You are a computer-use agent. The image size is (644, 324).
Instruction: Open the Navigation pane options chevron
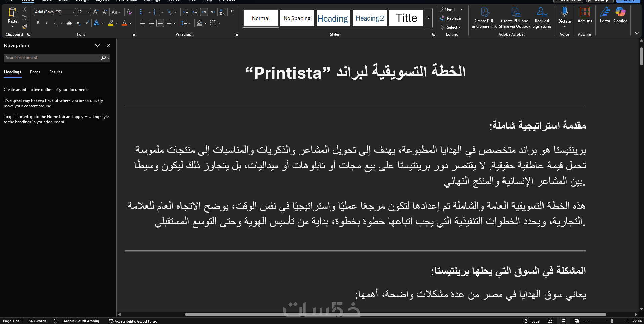point(97,45)
